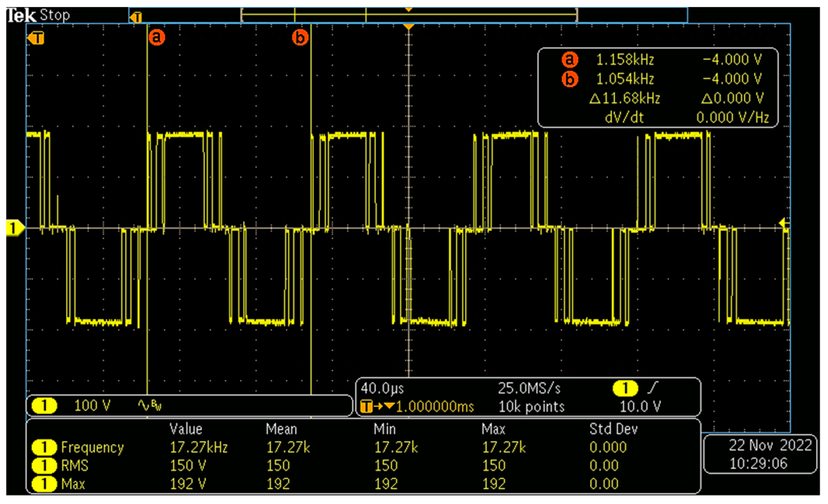This screenshot has height=504, width=828.
Task: Click the Stop acquisition status label
Action: point(55,15)
